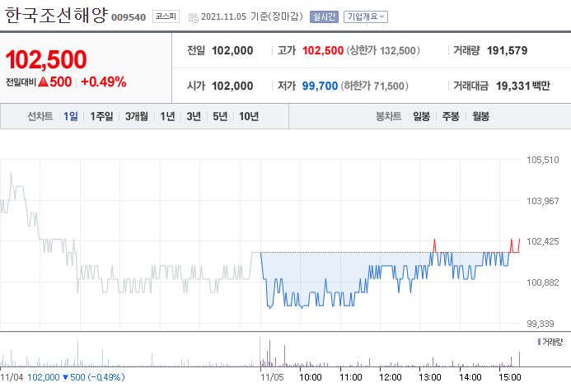The image size is (571, 392).
Task: Show the 10년 chart range
Action: pos(249,116)
